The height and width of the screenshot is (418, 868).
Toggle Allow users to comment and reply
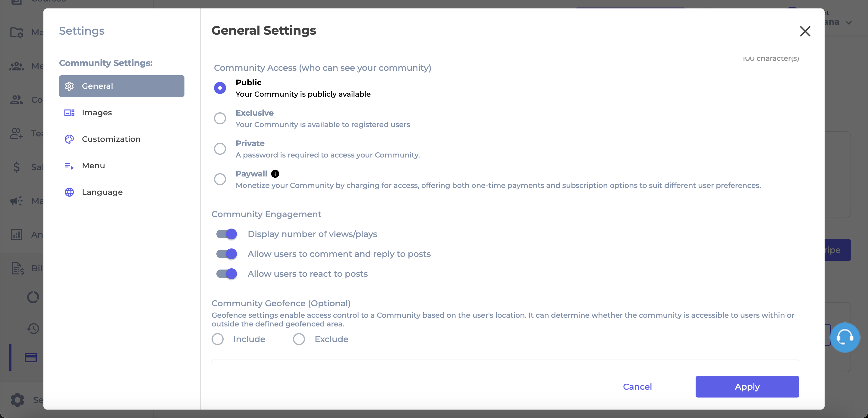(x=226, y=254)
